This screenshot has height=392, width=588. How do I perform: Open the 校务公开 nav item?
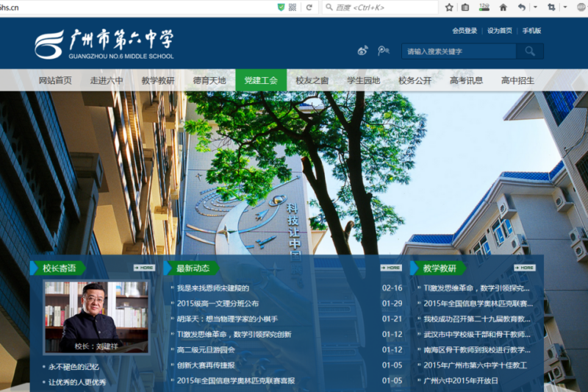(x=415, y=80)
